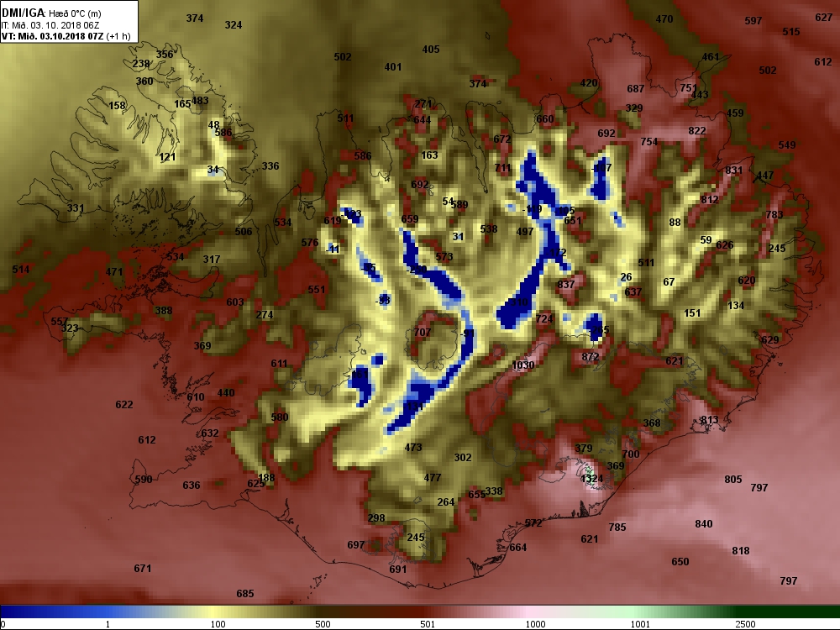
Task: Click the map value "691"
Action: click(x=397, y=570)
